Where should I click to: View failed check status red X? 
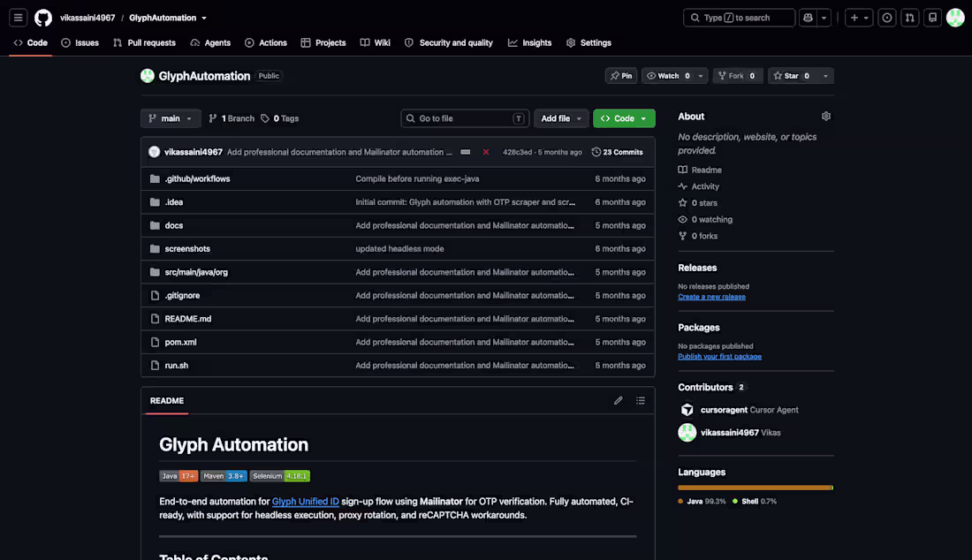pyautogui.click(x=486, y=152)
